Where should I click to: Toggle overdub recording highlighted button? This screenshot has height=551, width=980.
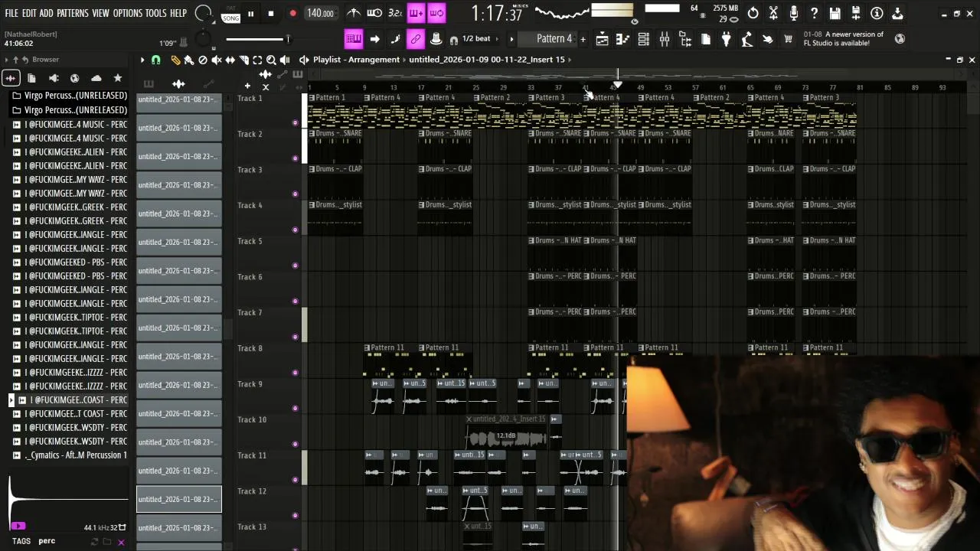[x=416, y=13]
